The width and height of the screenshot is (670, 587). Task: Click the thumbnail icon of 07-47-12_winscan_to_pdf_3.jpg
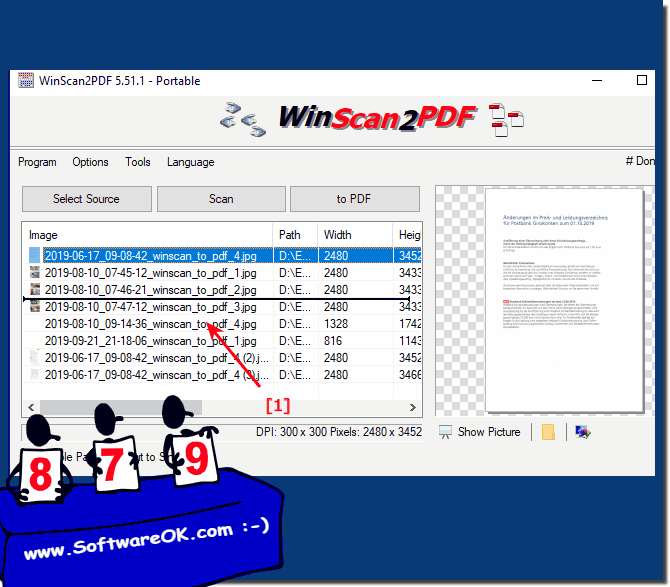click(35, 306)
